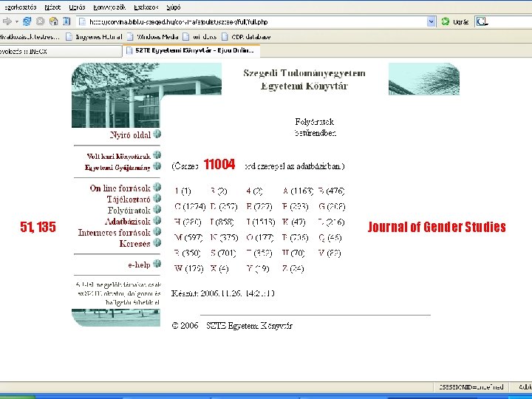
Task: Open the forward history dropdown arrow
Action: point(16,21)
